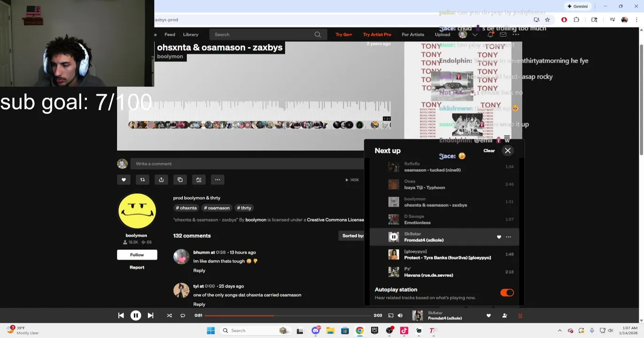Open the Upload page
The width and height of the screenshot is (644, 338).
(x=442, y=35)
